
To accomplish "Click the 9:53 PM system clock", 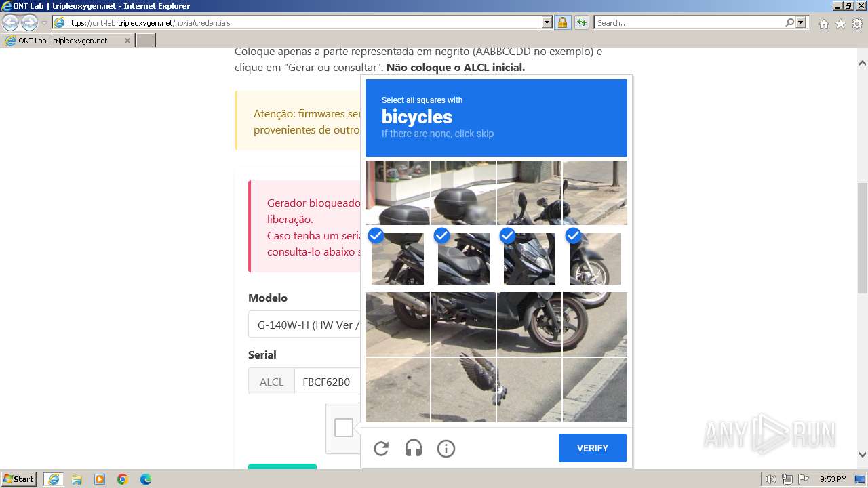I will pyautogui.click(x=833, y=479).
